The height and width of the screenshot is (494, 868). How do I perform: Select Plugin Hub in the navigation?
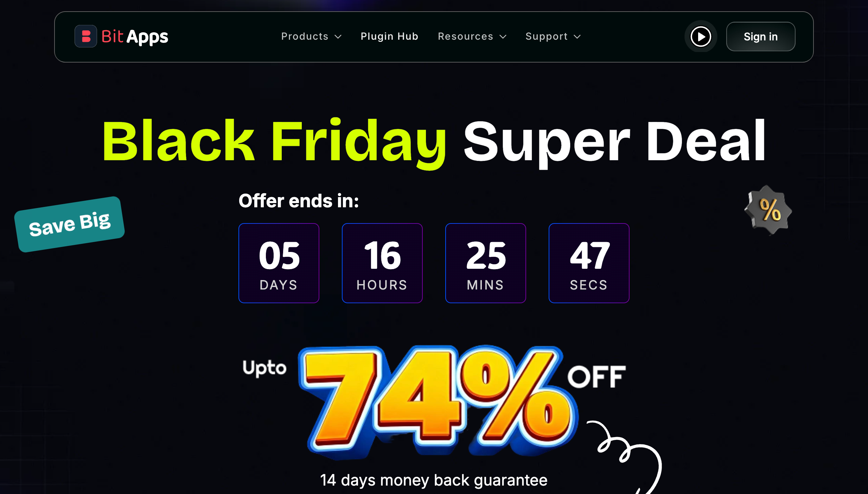[x=389, y=36]
